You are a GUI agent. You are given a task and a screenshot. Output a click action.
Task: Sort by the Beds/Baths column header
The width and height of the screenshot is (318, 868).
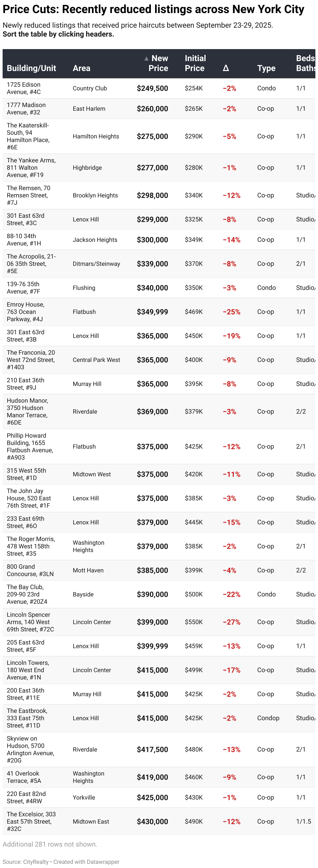pyautogui.click(x=305, y=63)
